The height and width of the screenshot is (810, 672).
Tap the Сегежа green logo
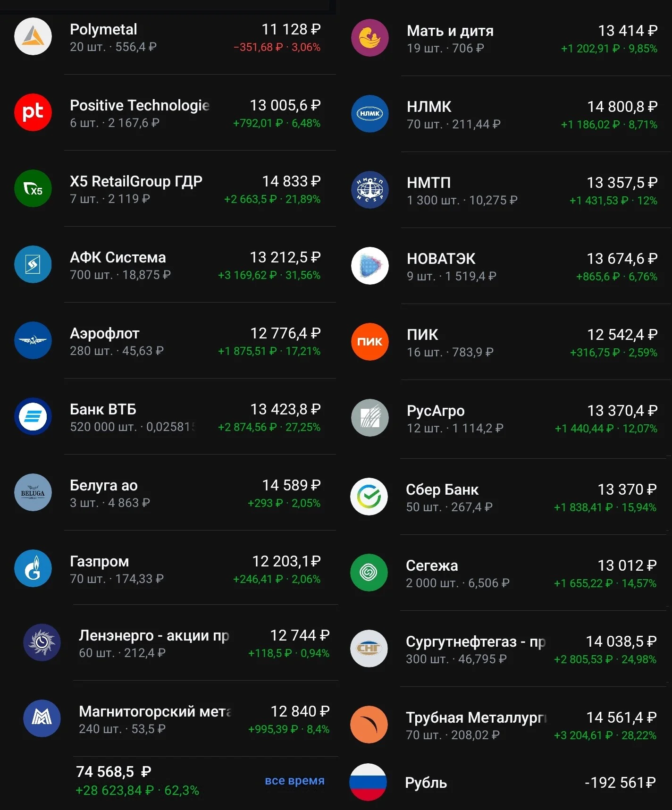[369, 573]
